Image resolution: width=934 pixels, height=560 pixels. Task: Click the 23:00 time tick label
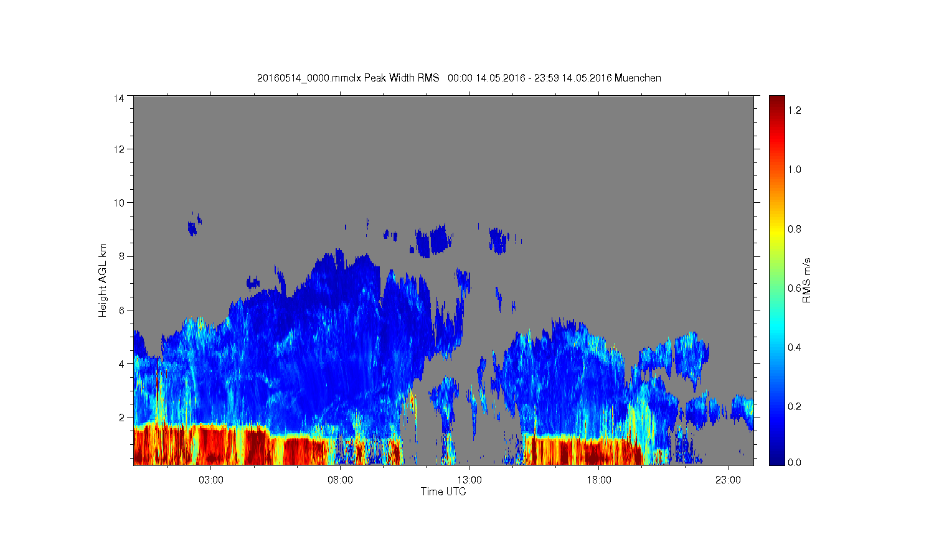point(728,480)
